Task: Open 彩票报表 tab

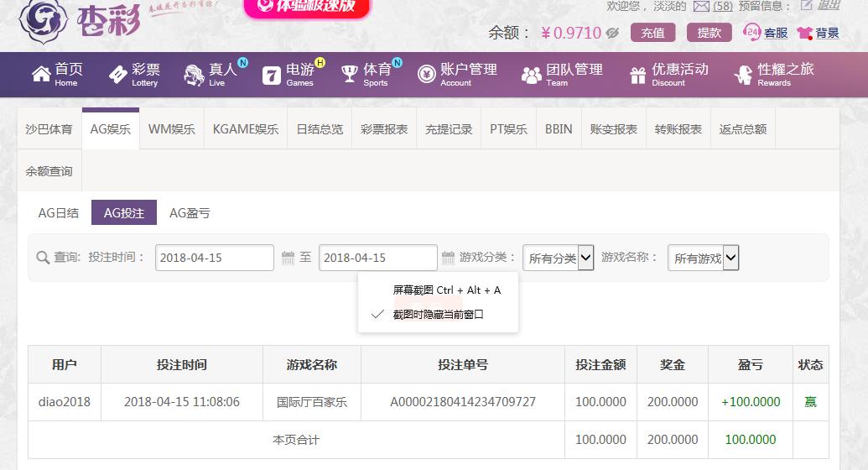Action: [384, 129]
